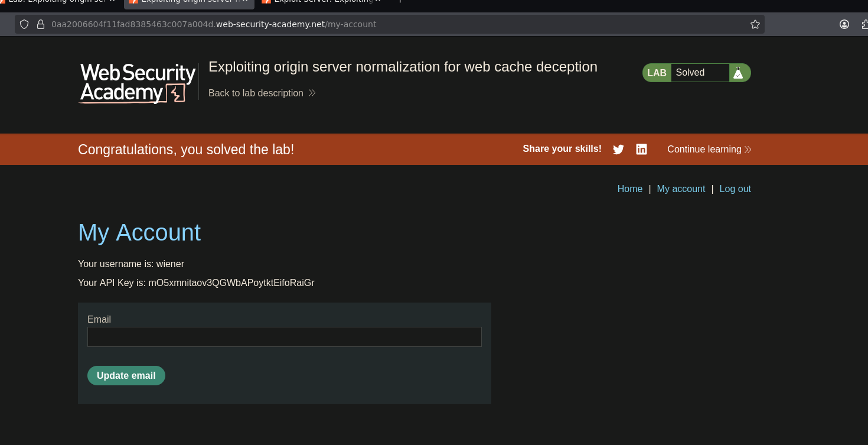Viewport: 868px width, 445px height.
Task: Click the LinkedIn share icon
Action: [641, 150]
